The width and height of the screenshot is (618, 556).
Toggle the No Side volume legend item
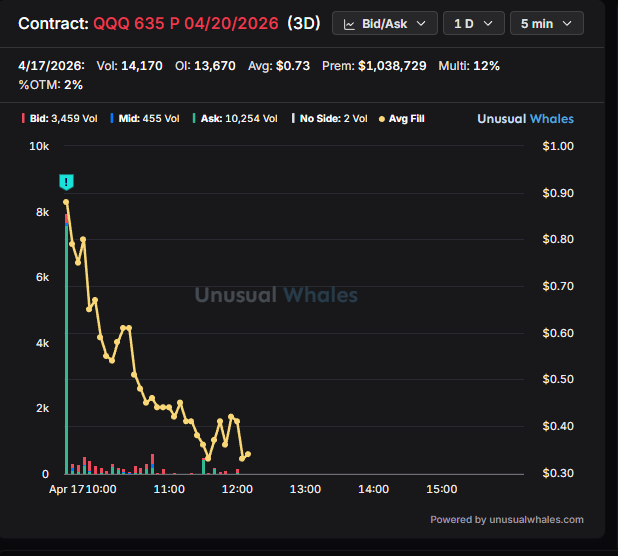coord(329,119)
